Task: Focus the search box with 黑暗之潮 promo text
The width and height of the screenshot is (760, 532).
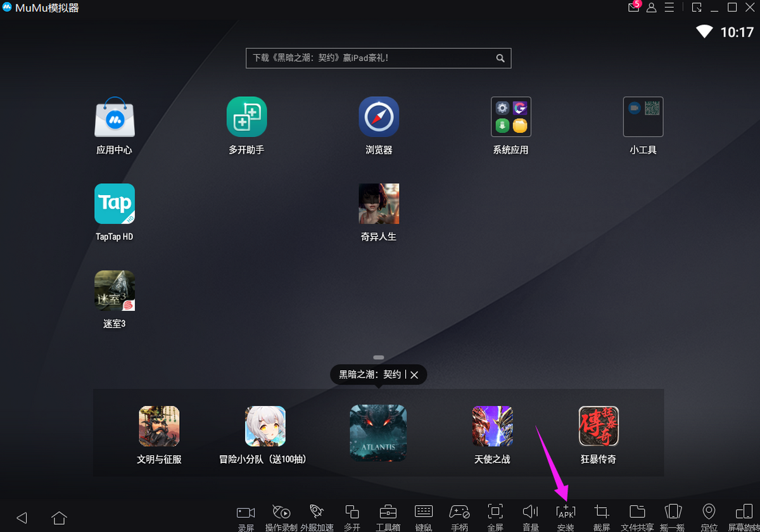Action: pos(378,58)
